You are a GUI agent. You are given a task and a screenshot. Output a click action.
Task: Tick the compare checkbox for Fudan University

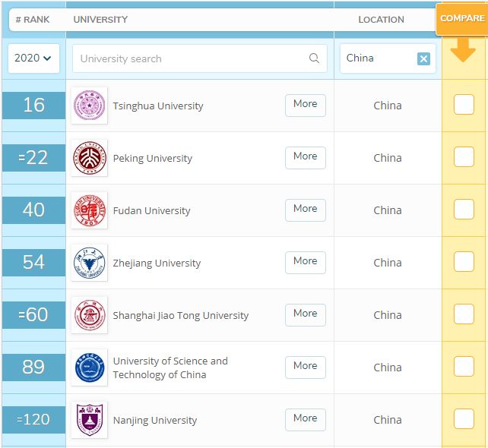464,210
